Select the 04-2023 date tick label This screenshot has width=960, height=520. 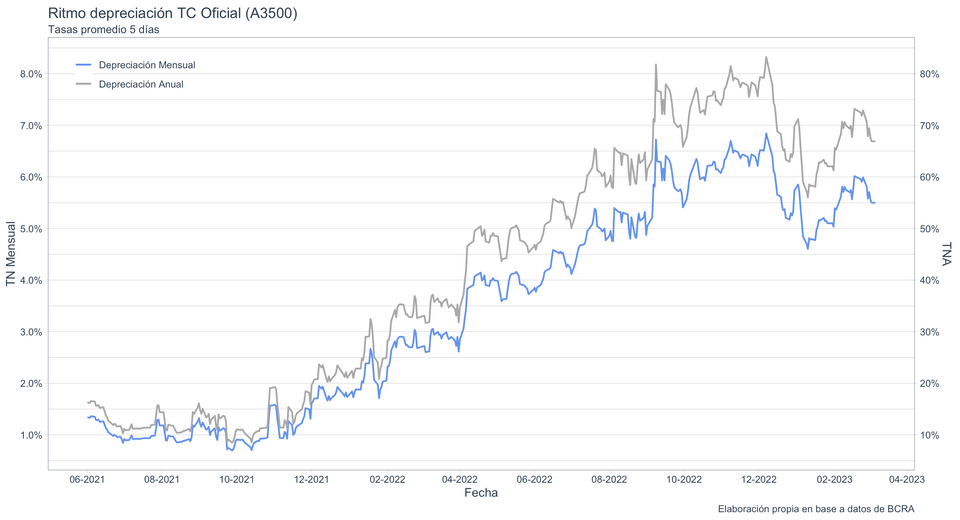pos(907,479)
